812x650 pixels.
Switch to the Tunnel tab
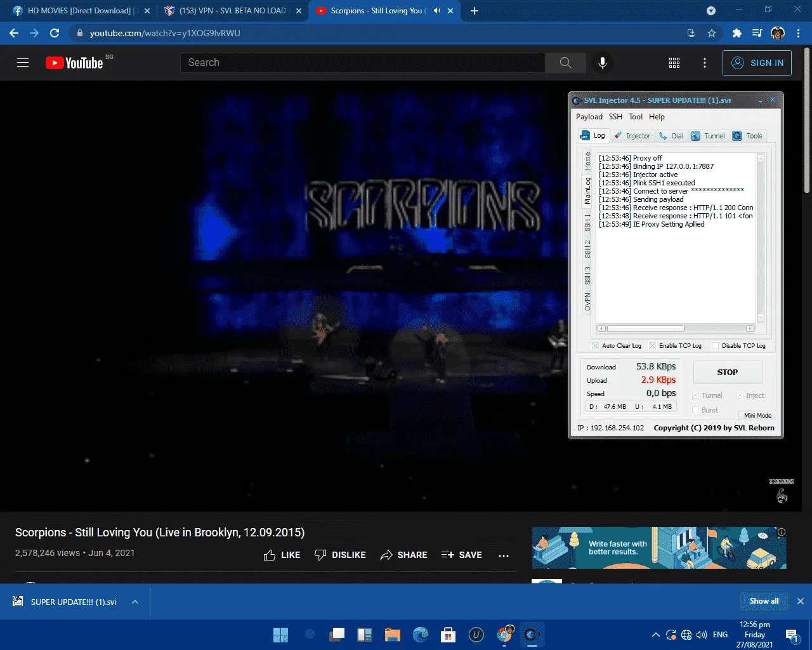708,136
